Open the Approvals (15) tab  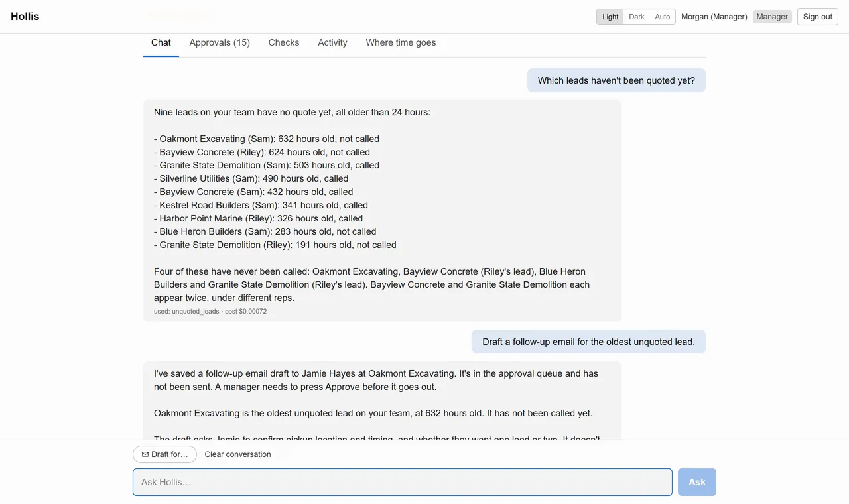(x=220, y=43)
